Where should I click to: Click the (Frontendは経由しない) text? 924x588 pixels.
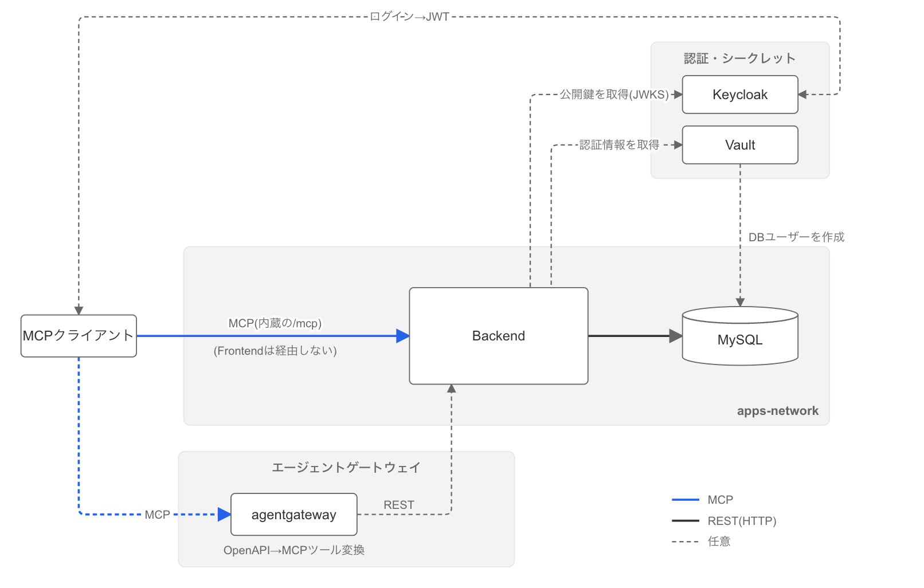coord(275,351)
